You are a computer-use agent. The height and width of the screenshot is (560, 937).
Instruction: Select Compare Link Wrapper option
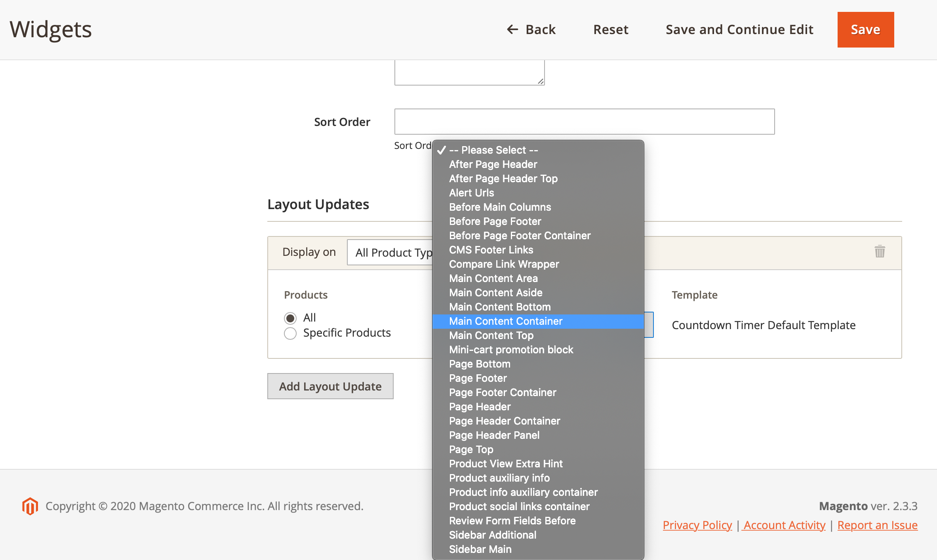coord(538,264)
